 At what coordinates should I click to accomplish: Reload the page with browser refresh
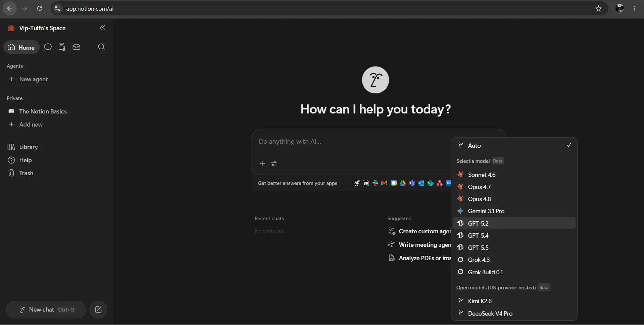(40, 8)
